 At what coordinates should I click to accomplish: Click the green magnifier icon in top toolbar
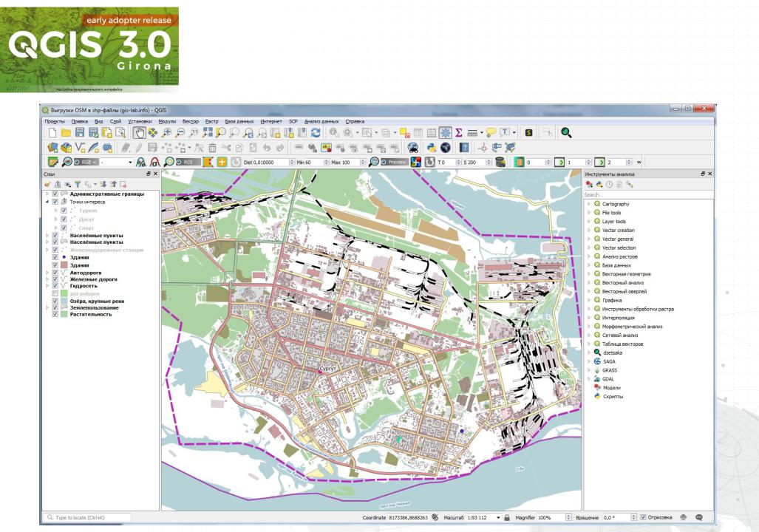click(566, 133)
